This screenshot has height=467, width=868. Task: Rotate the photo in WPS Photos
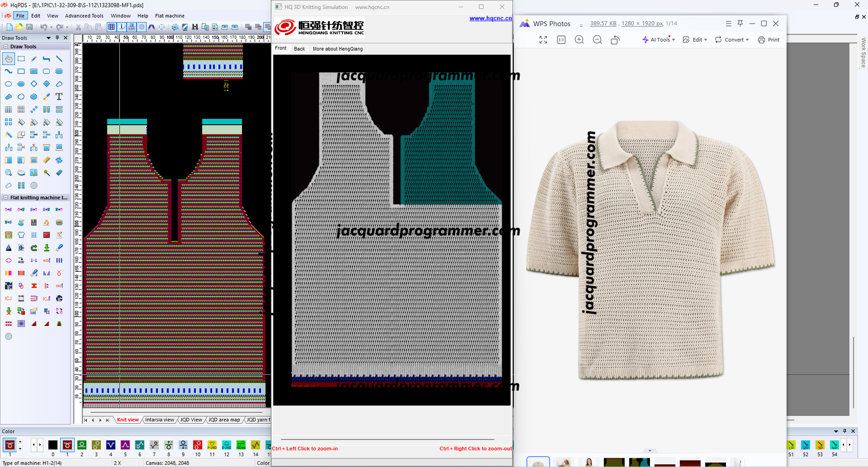[615, 40]
